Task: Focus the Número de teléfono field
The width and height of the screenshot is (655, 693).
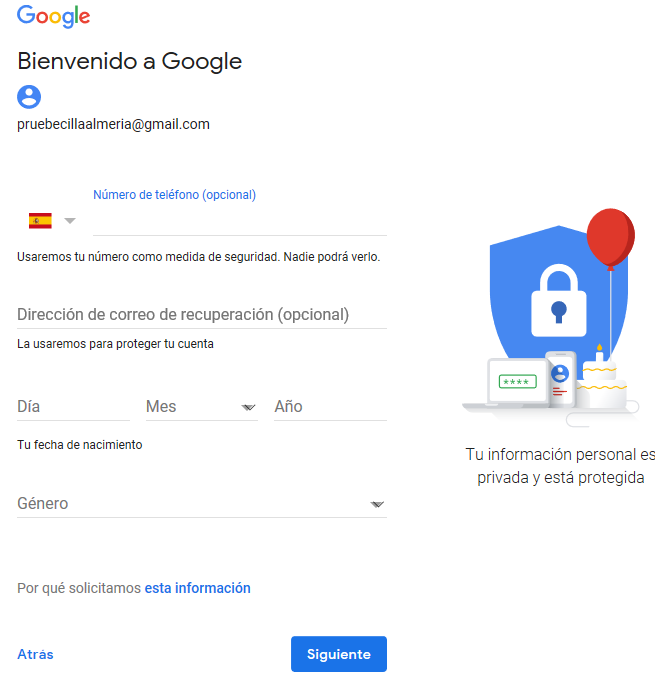Action: tap(239, 219)
